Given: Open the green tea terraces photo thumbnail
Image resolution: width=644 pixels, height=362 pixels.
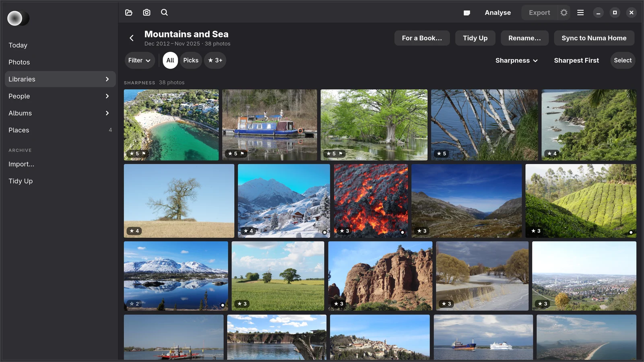Looking at the screenshot, I should (x=581, y=201).
